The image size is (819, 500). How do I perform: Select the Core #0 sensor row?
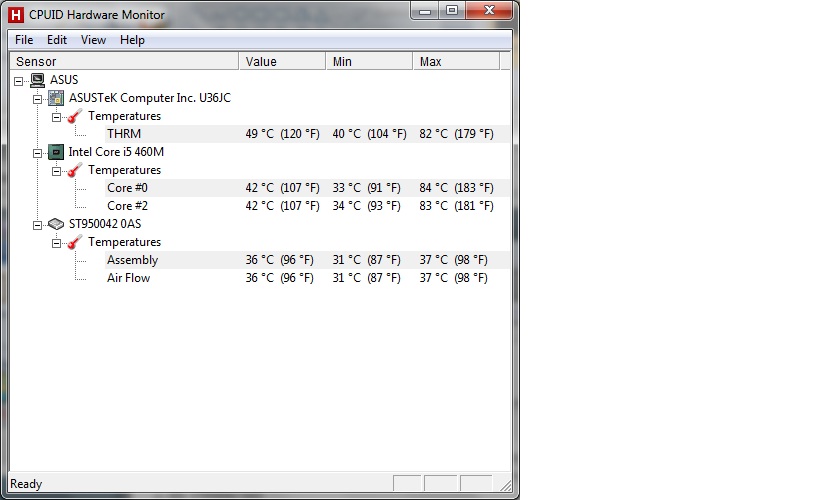[x=307, y=188]
